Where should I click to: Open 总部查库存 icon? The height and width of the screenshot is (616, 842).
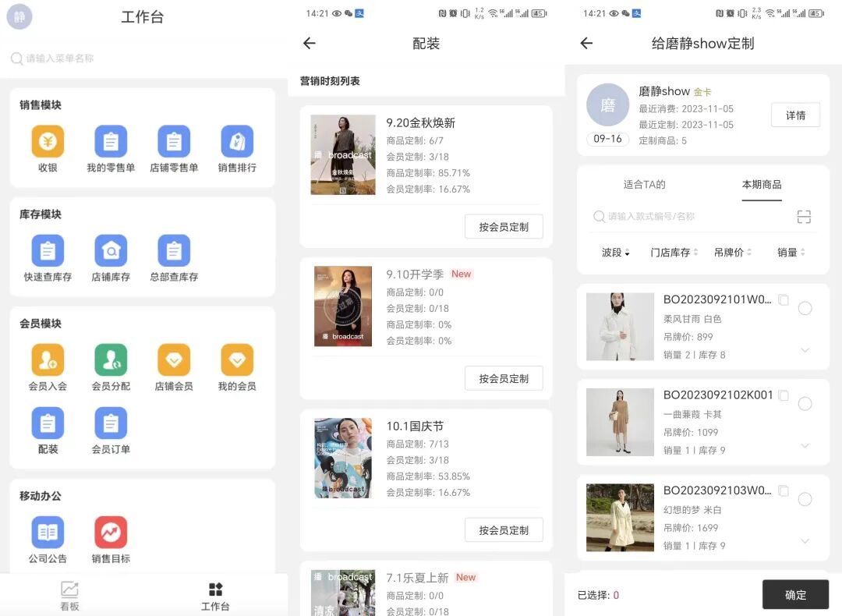tap(174, 251)
